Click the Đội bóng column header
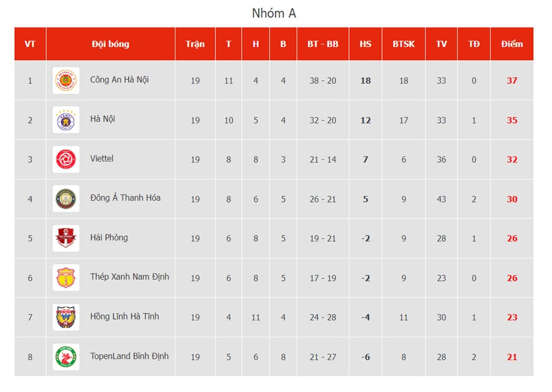Image resolution: width=552 pixels, height=392 pixels. pyautogui.click(x=110, y=44)
